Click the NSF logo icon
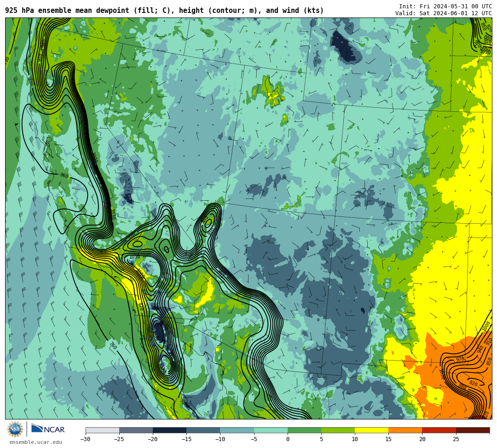Image resolution: width=497 pixels, height=448 pixels. click(x=15, y=429)
